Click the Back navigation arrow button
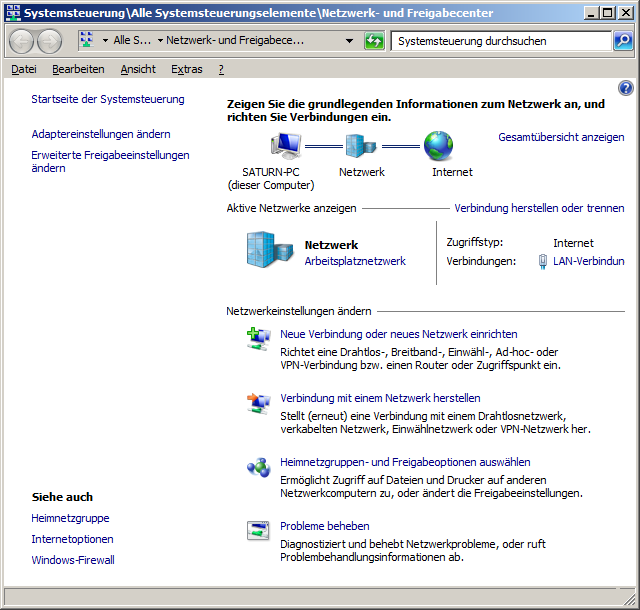The width and height of the screenshot is (640, 610). 21,41
